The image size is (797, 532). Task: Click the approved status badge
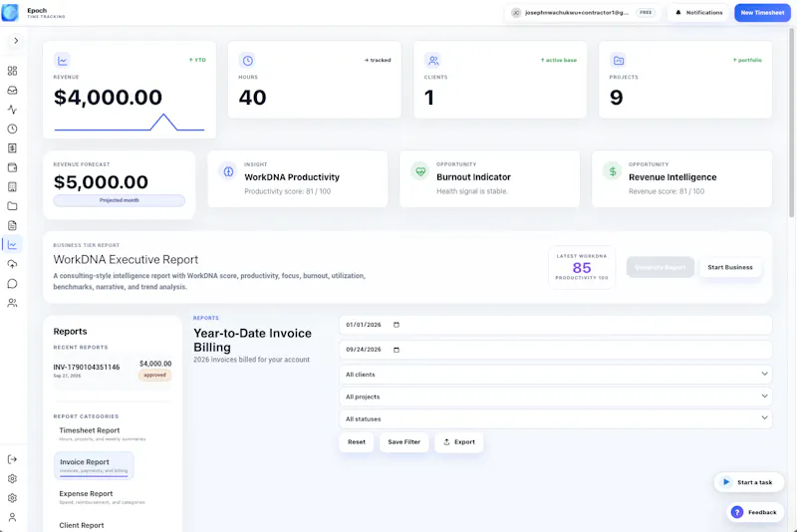click(x=154, y=375)
